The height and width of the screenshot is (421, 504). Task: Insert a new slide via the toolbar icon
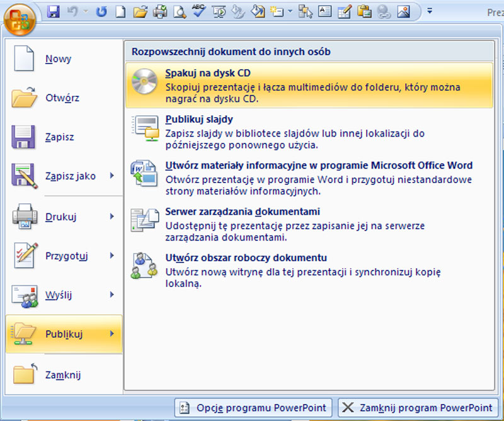click(277, 12)
